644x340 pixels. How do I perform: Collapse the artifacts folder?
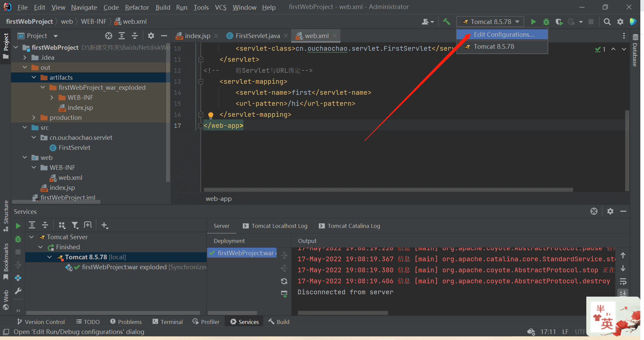[x=34, y=77]
